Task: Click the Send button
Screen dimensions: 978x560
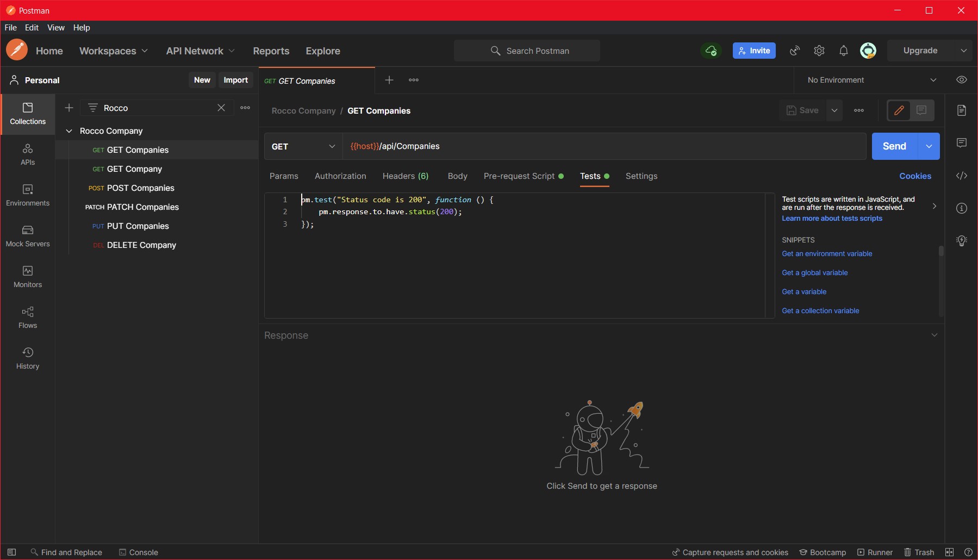Action: click(895, 146)
